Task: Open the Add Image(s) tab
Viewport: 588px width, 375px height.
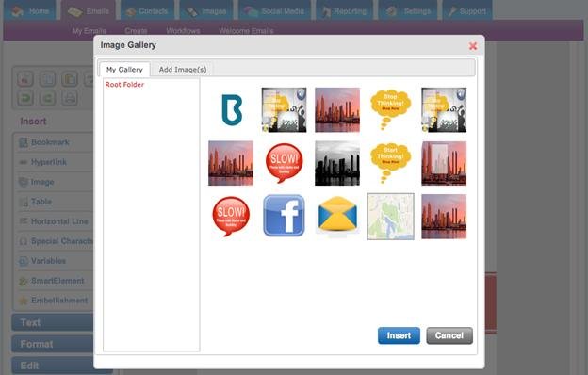Action: point(183,70)
